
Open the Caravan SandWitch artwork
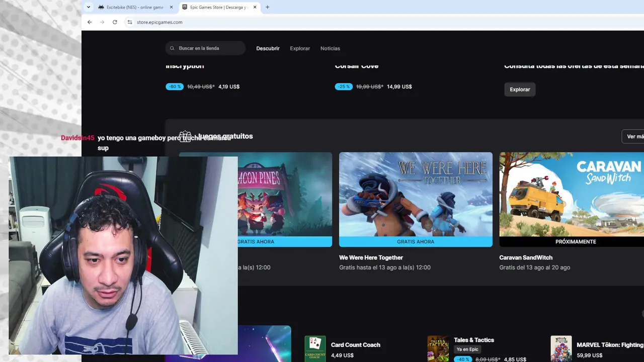pos(572,194)
